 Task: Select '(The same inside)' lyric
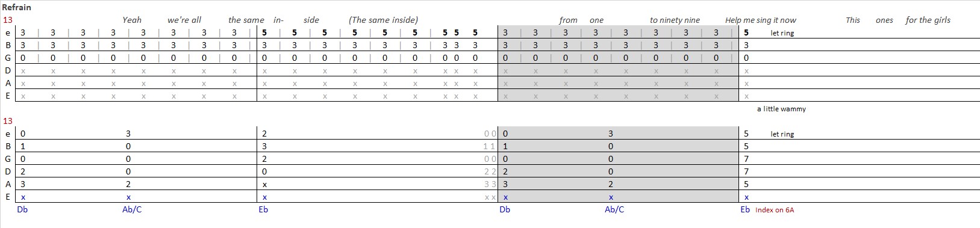383,20
